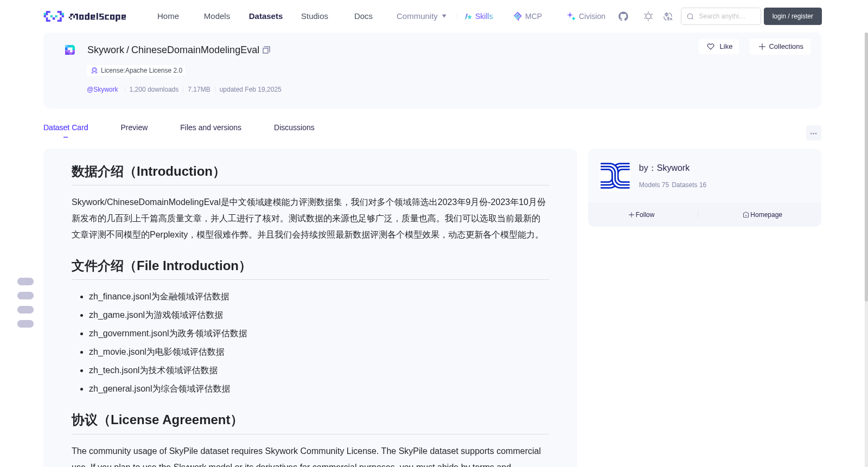Screen dimensions: 868x467
Task: Click the heart icon in the Like button
Action: coord(711,47)
